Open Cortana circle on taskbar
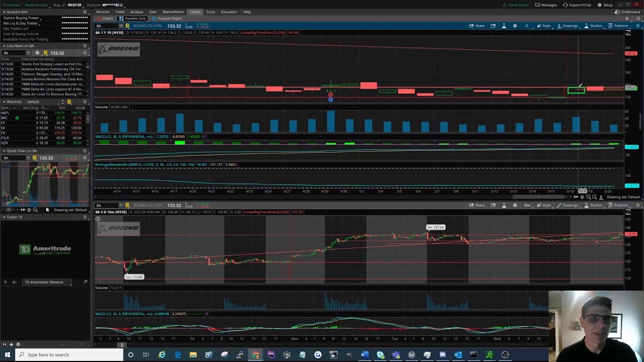644x362 pixels. (x=130, y=355)
